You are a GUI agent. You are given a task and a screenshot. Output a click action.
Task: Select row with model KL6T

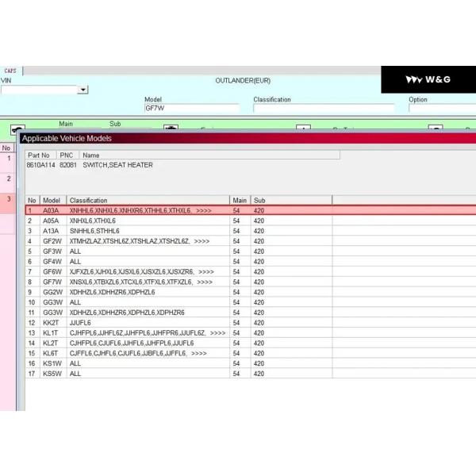251,353
